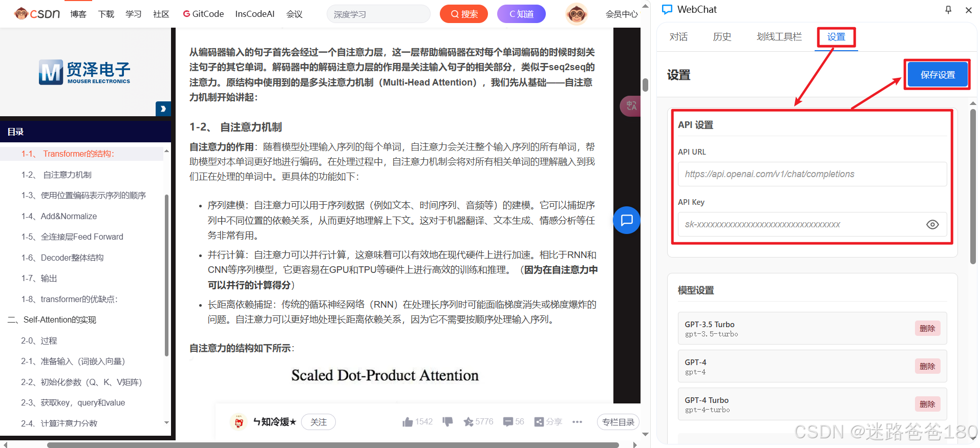Open the blue chat floating button
The image size is (980, 448).
pos(627,220)
